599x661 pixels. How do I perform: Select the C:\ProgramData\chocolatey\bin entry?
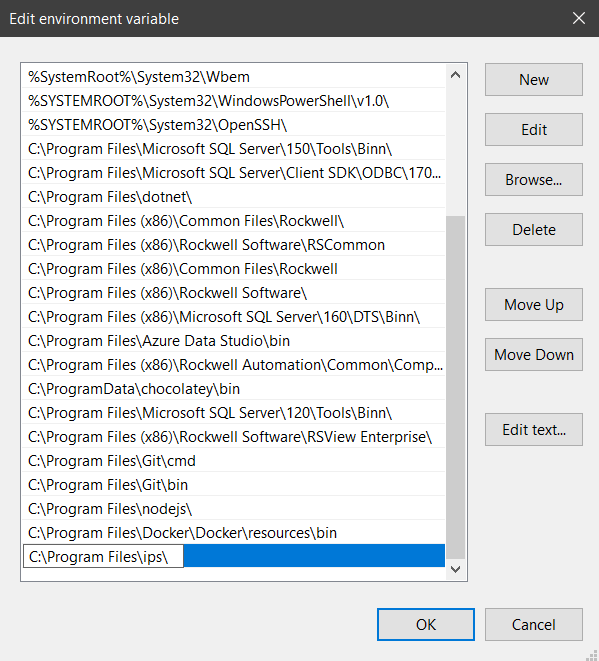tap(234, 389)
